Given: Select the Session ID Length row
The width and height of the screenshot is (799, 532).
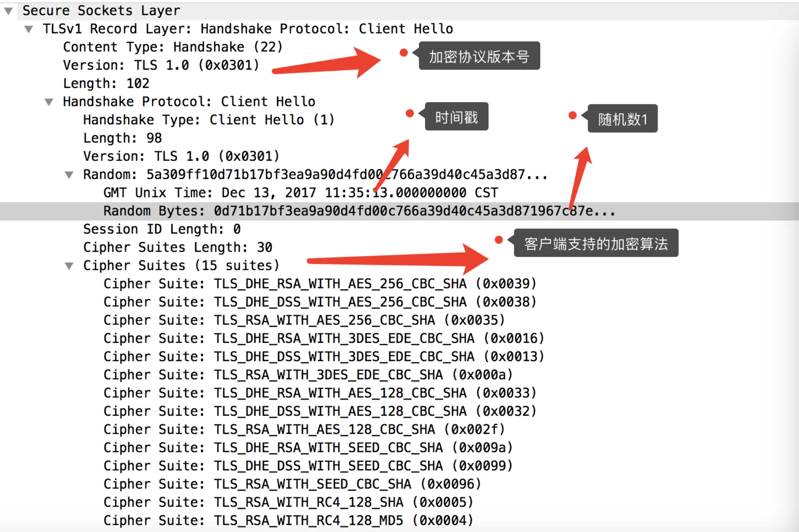Looking at the screenshot, I should tap(162, 229).
